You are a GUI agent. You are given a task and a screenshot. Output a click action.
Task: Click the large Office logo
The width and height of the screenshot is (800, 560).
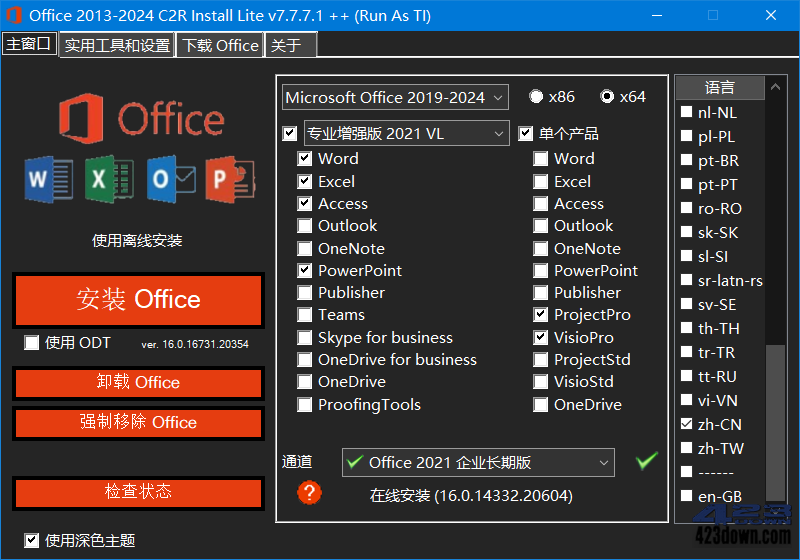click(x=141, y=118)
